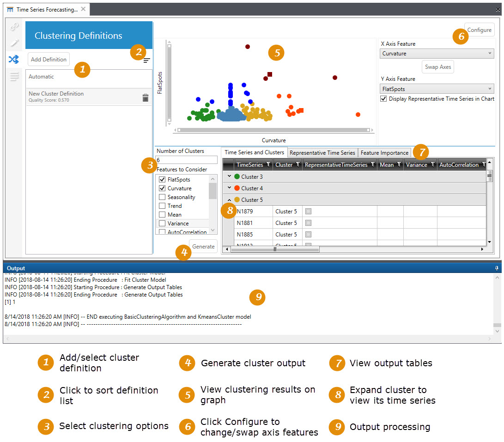The height and width of the screenshot is (442, 504).
Task: Open the Feature Importance tab
Action: point(384,152)
